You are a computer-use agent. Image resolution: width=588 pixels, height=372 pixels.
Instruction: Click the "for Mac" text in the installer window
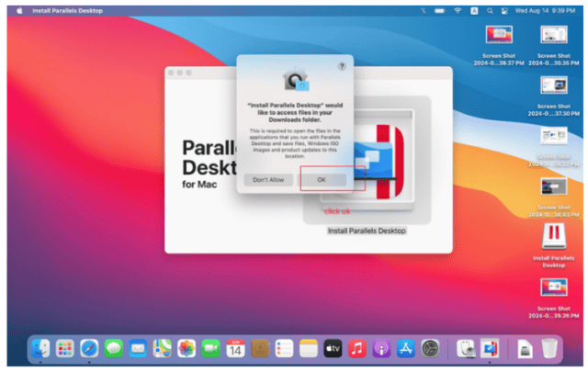(199, 185)
